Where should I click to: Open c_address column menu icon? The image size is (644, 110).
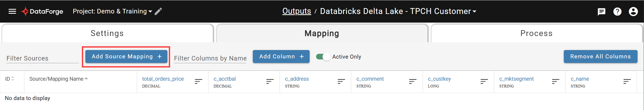(x=341, y=81)
